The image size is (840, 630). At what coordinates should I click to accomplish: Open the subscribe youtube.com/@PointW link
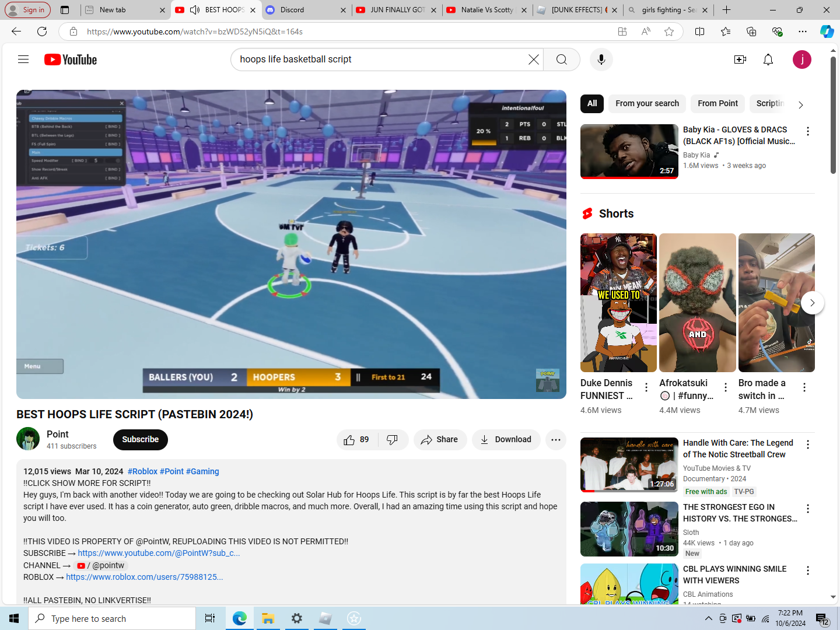[x=159, y=553]
